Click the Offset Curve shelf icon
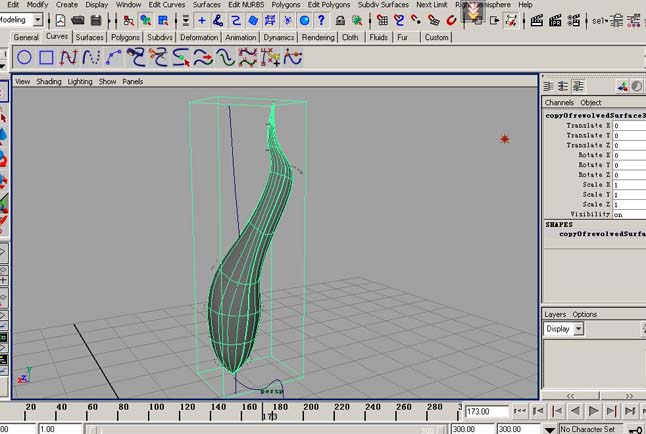The width and height of the screenshot is (646, 434). (x=225, y=57)
